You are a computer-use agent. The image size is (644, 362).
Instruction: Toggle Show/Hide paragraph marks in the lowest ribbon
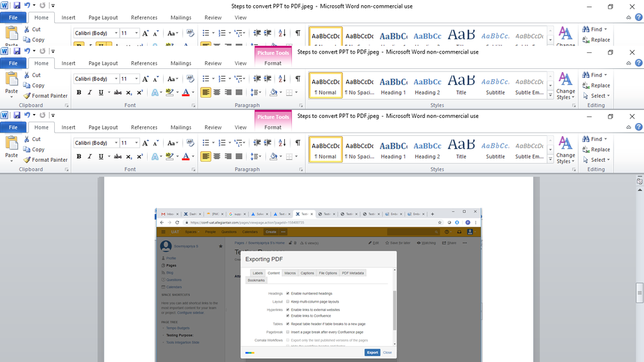pyautogui.click(x=298, y=143)
